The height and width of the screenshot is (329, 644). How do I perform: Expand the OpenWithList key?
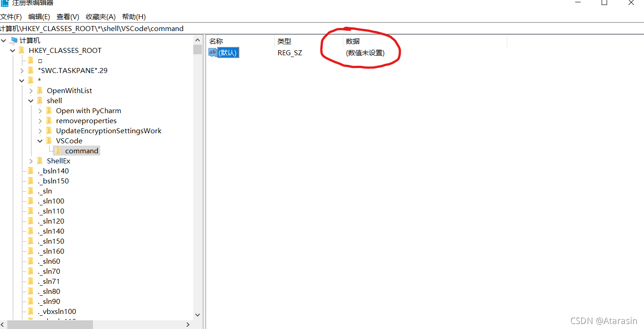click(x=31, y=91)
